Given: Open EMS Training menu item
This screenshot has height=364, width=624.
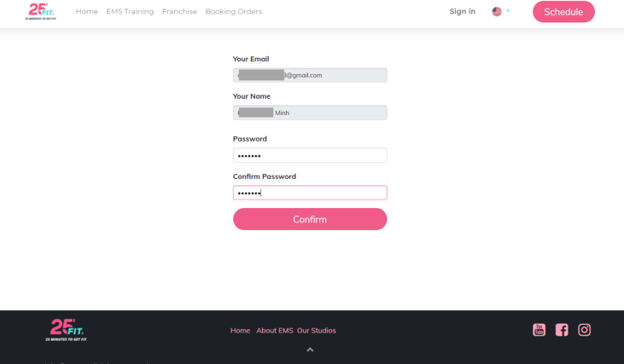Looking at the screenshot, I should pos(130,12).
